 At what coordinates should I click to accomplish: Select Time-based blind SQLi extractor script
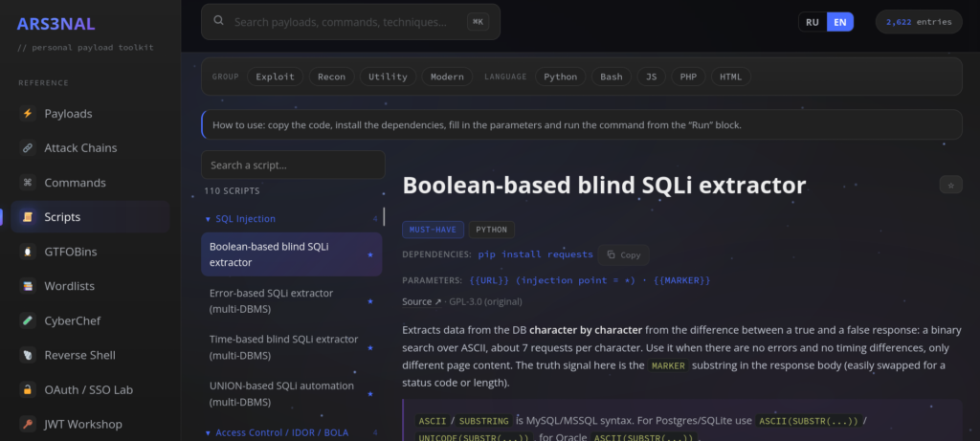[291, 347]
